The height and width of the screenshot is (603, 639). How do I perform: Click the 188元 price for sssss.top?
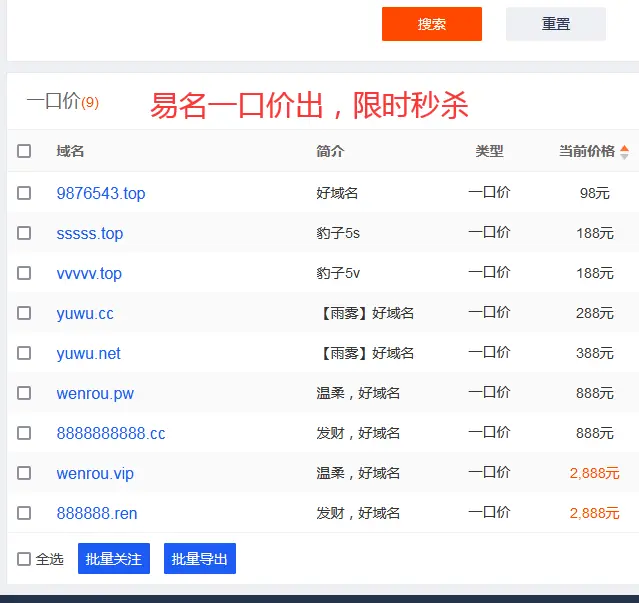(x=595, y=233)
